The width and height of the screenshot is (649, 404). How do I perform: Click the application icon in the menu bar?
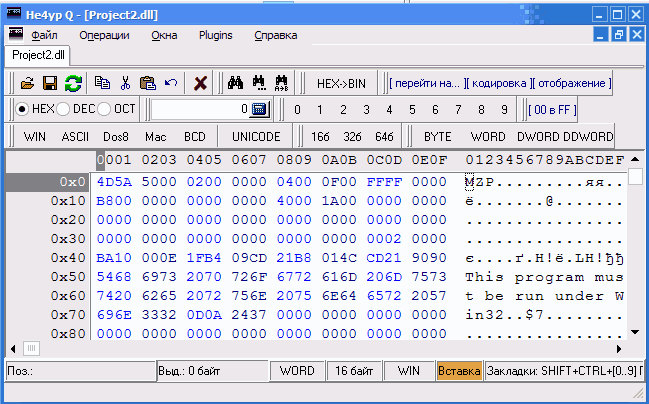pyautogui.click(x=16, y=35)
